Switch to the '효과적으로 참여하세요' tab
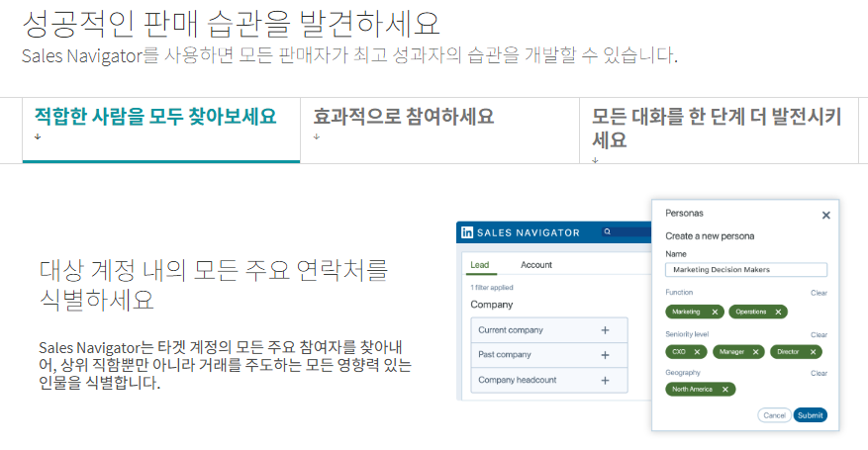Screen dimensions: 868x450 tap(439, 130)
